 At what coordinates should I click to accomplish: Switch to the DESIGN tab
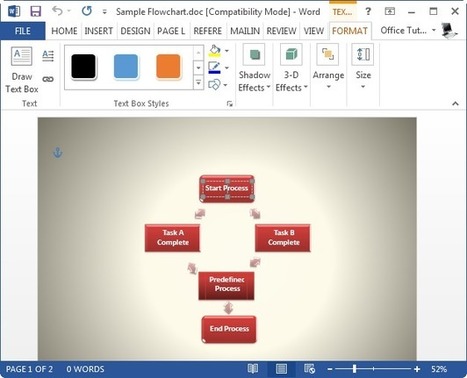[x=135, y=31]
